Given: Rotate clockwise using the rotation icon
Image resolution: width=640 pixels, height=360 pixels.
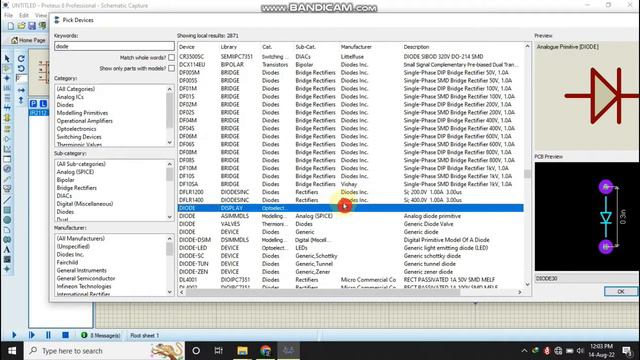Looking at the screenshot, I should tap(21, 59).
